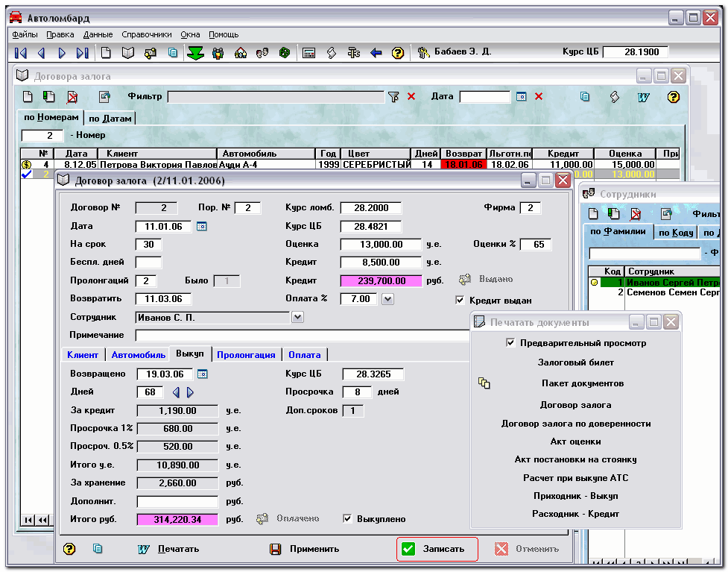Increase Дней with right arrow stepper
The image size is (728, 572).
coord(190,392)
